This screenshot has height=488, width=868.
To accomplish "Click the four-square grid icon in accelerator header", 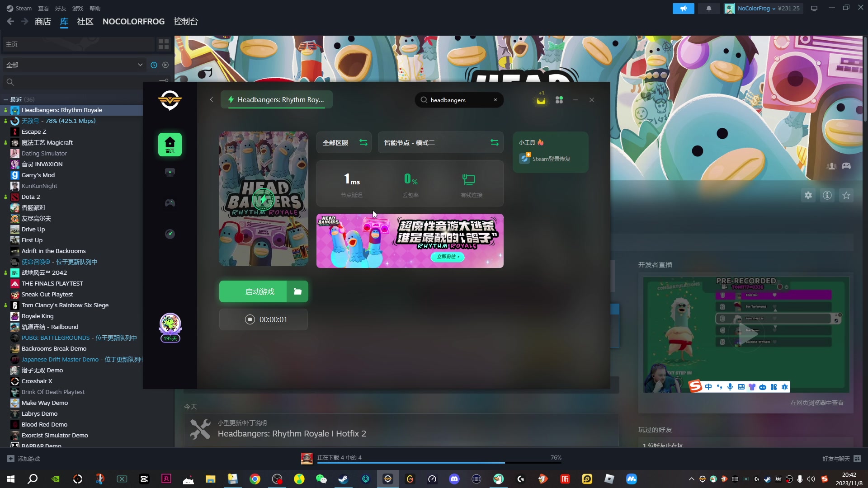I will pos(559,100).
